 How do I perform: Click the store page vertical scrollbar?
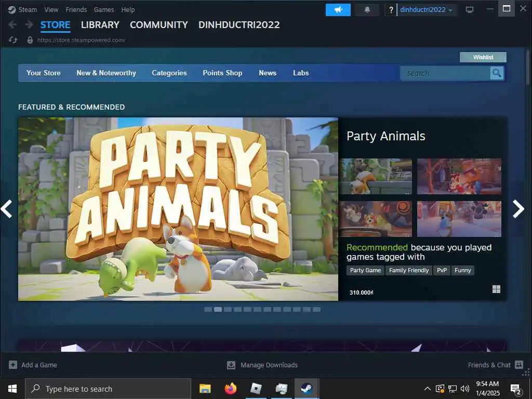[x=527, y=67]
